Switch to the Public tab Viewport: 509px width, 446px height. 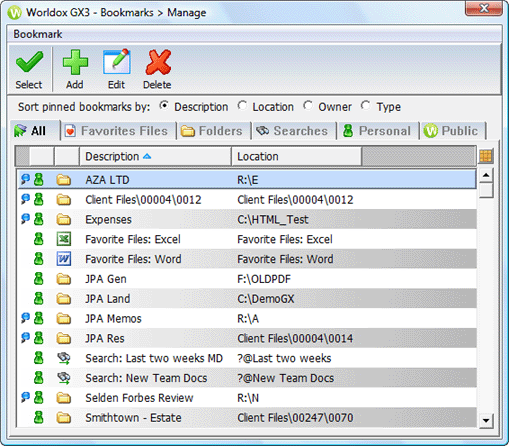(453, 131)
